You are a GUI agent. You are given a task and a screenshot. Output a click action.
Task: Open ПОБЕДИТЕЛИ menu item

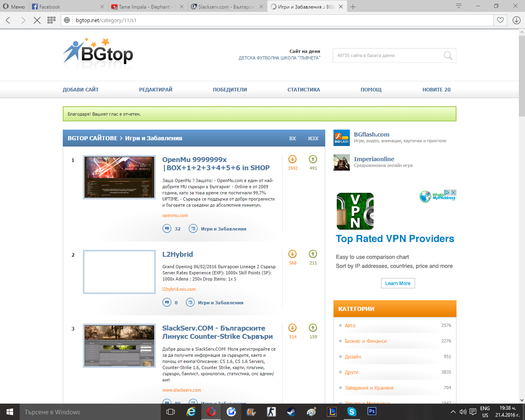click(230, 89)
